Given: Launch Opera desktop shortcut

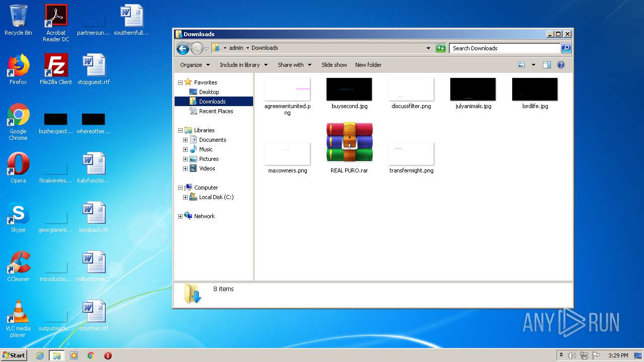Looking at the screenshot, I should 18,168.
